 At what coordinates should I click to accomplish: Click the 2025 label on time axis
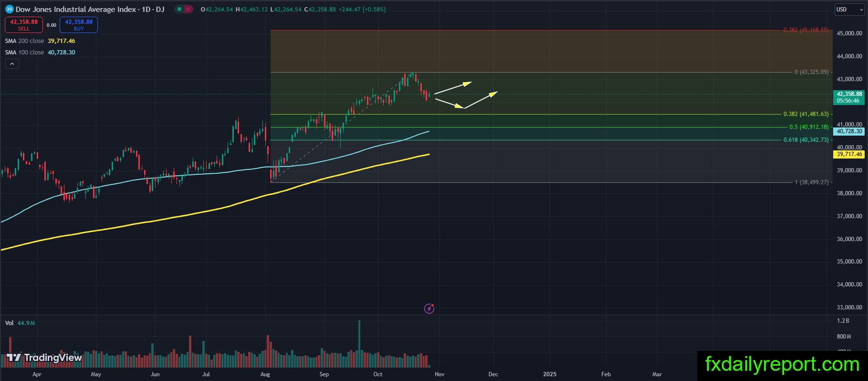(x=550, y=374)
